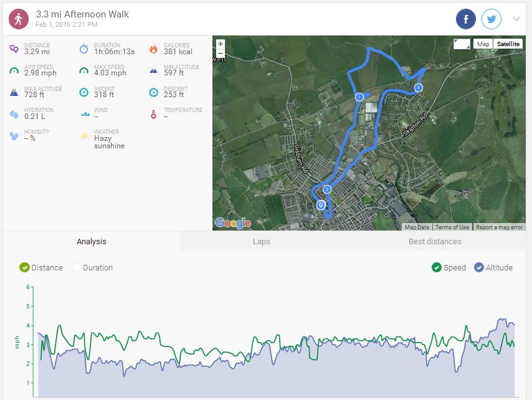Toggle the Altitude graph checkbox

coord(479,267)
